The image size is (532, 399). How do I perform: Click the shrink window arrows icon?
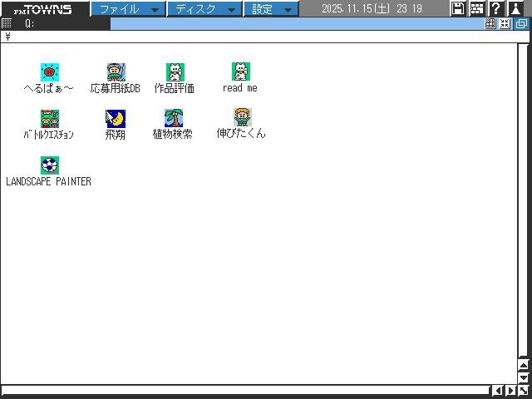(505, 23)
